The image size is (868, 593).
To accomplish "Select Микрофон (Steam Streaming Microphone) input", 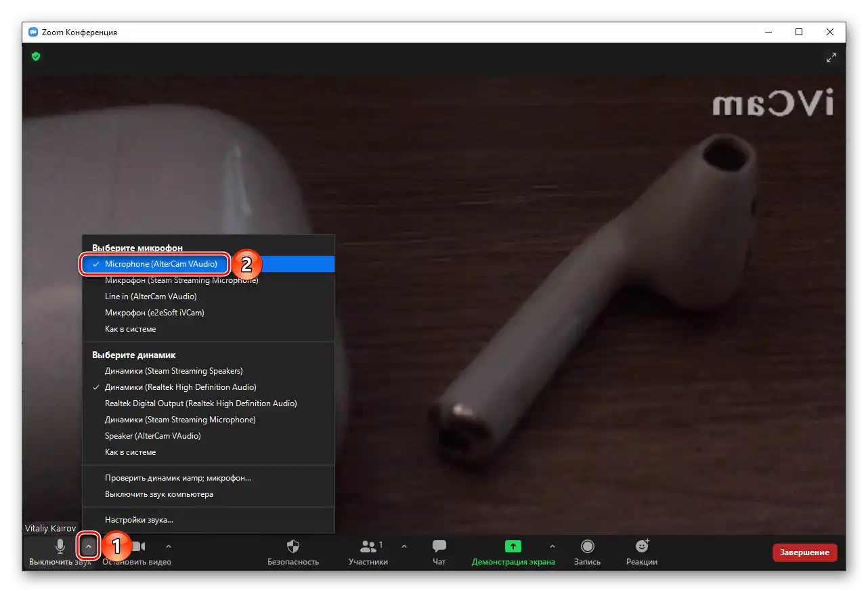I will click(209, 280).
